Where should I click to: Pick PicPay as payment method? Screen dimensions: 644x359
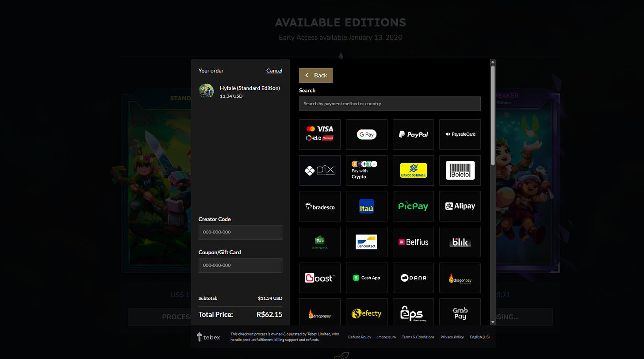413,206
